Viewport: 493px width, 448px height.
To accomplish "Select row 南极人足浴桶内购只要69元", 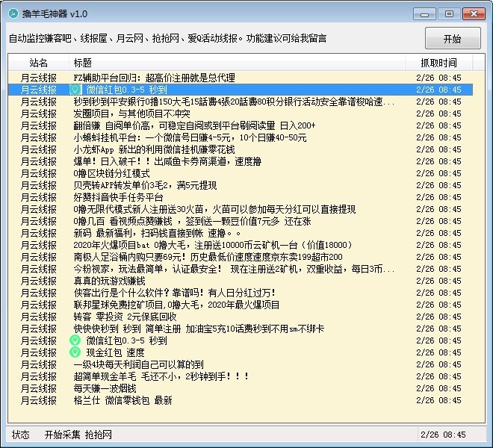I will 241,257.
